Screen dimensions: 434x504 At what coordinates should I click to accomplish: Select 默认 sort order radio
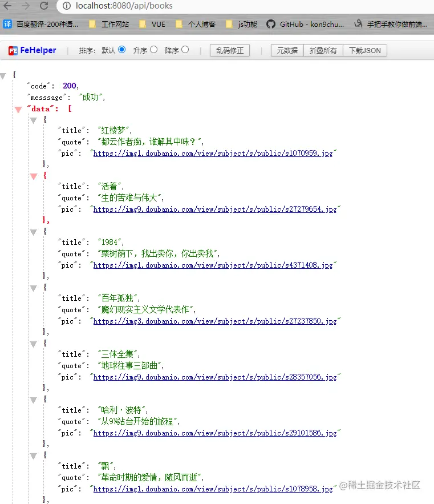coord(121,50)
